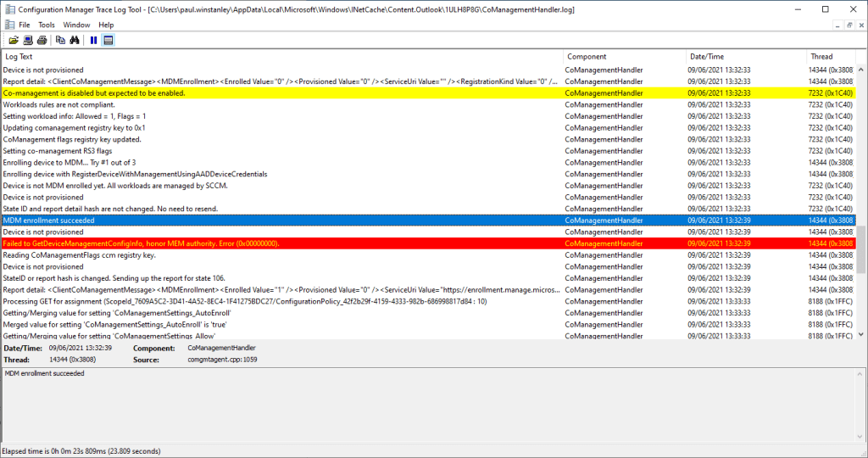This screenshot has height=458, width=868.
Task: Click the Print printer icon
Action: click(x=42, y=40)
